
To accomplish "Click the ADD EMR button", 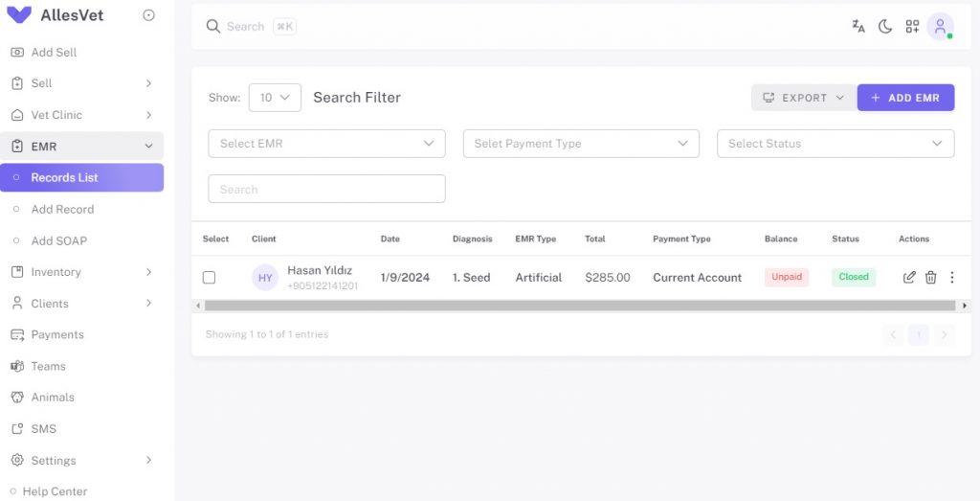I will coord(905,98).
